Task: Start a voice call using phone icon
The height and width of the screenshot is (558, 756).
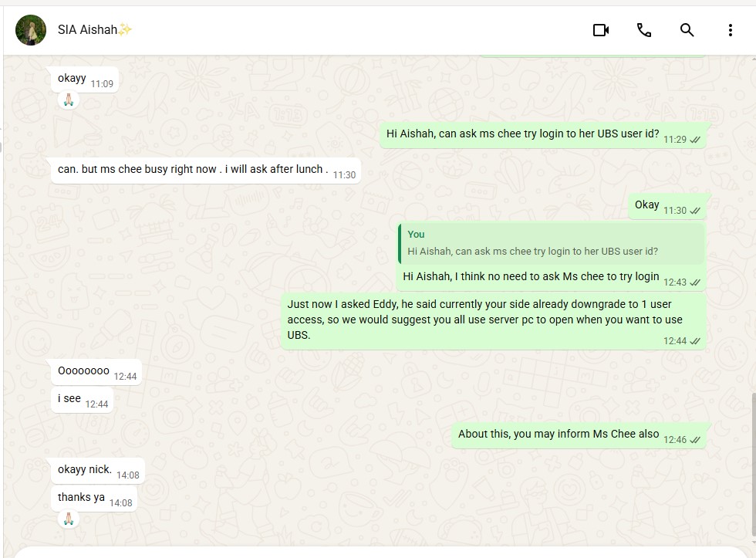Action: (643, 30)
